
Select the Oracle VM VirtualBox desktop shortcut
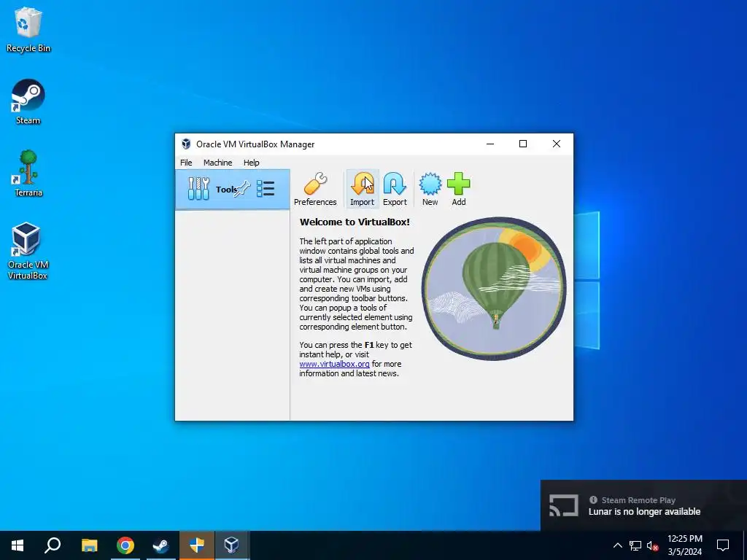click(27, 251)
